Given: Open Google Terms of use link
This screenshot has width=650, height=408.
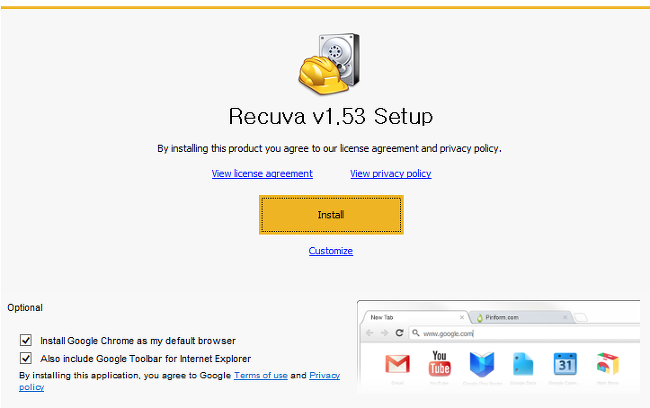Looking at the screenshot, I should pyautogui.click(x=261, y=375).
